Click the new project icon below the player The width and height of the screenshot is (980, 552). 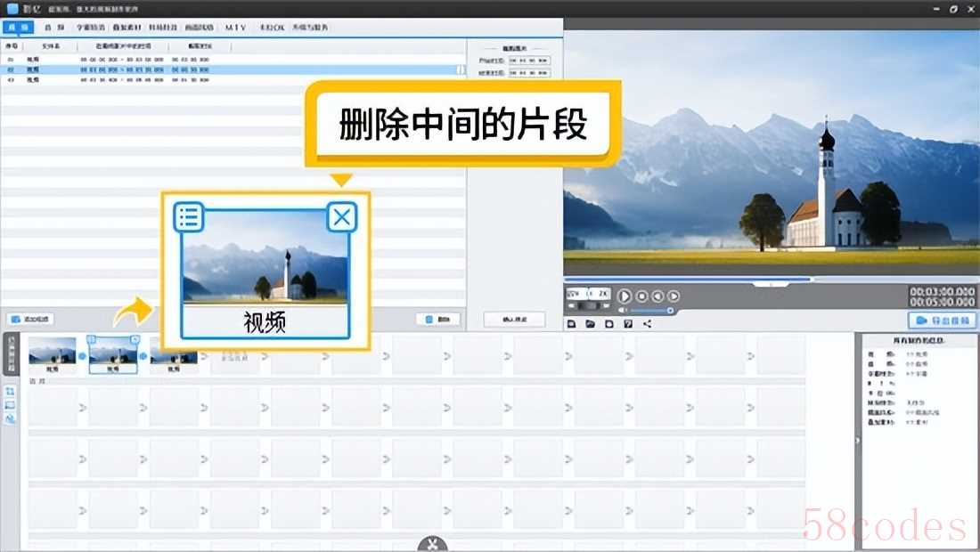(571, 324)
